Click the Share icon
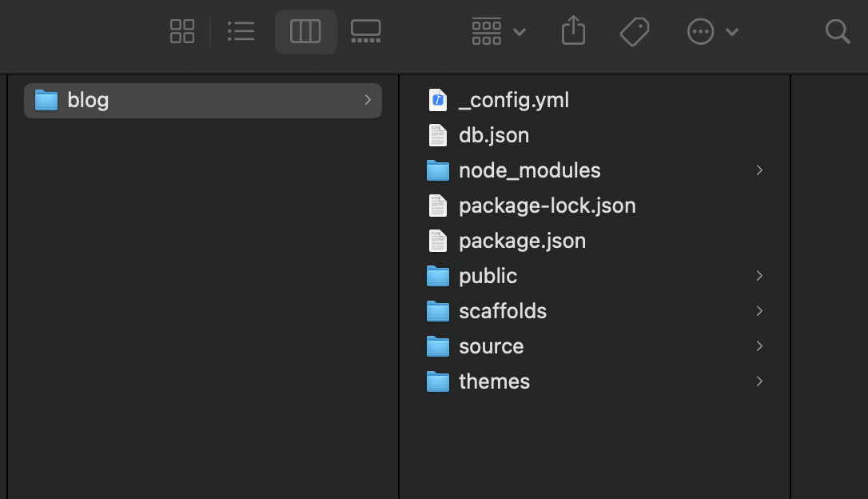 573,32
